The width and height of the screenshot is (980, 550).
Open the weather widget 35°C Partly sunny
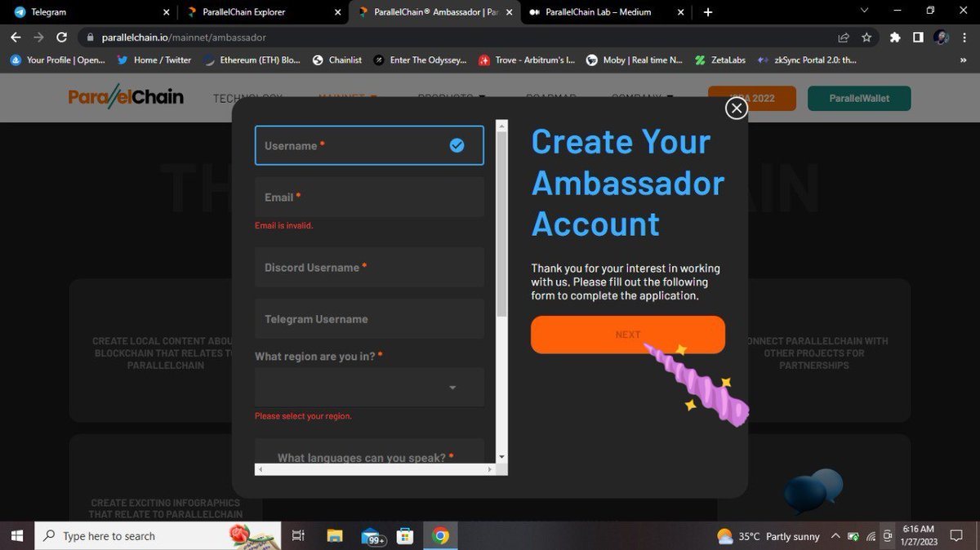coord(768,536)
